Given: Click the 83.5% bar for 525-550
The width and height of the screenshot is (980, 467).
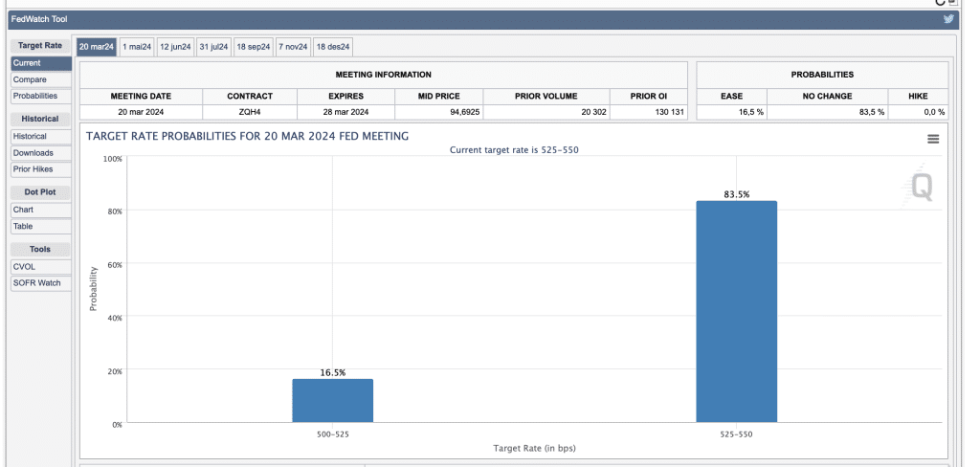Looking at the screenshot, I should click(736, 312).
